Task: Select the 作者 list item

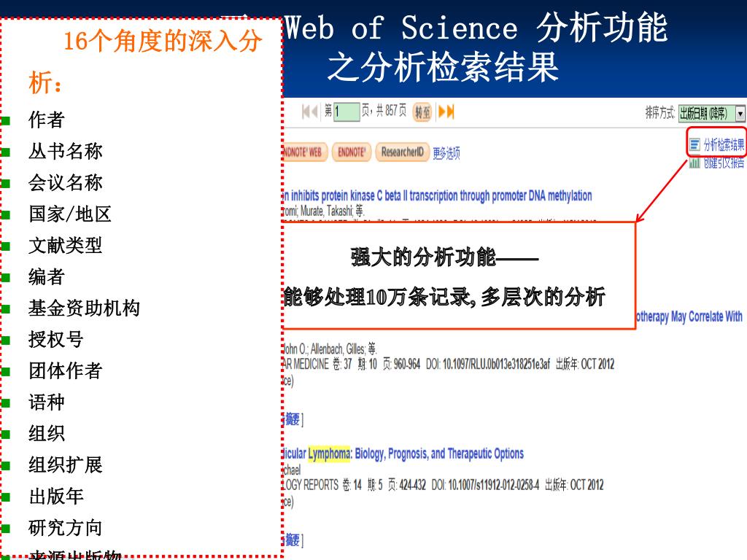Action: pyautogui.click(x=46, y=120)
